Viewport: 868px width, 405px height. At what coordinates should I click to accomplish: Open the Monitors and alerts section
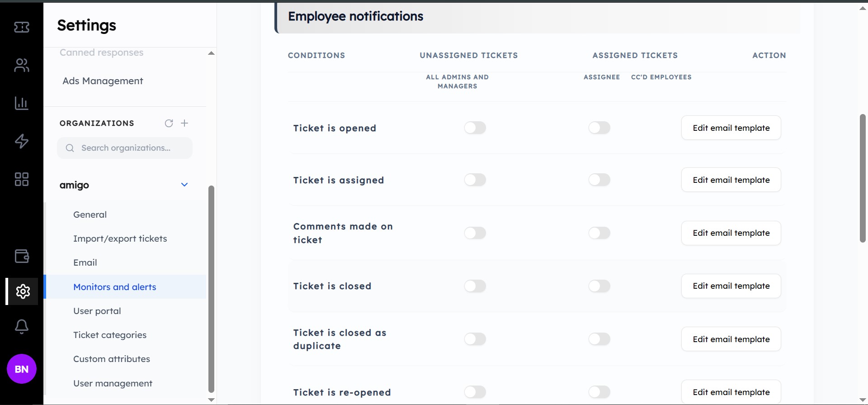click(x=114, y=287)
